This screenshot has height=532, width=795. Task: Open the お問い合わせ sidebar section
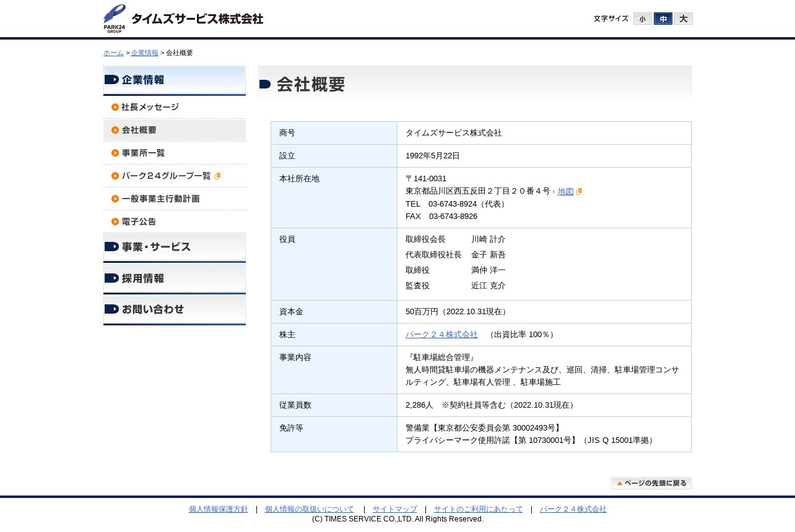pos(175,310)
